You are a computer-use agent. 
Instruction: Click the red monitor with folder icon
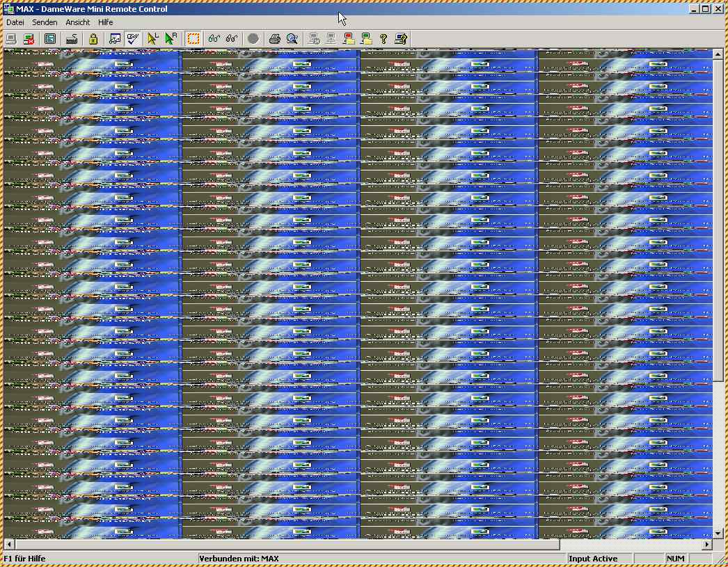[x=349, y=39]
